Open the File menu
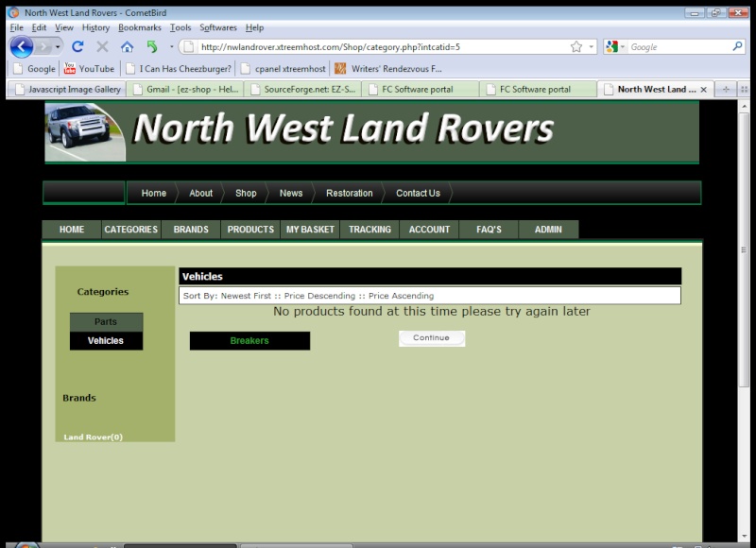The image size is (756, 548). pos(16,27)
